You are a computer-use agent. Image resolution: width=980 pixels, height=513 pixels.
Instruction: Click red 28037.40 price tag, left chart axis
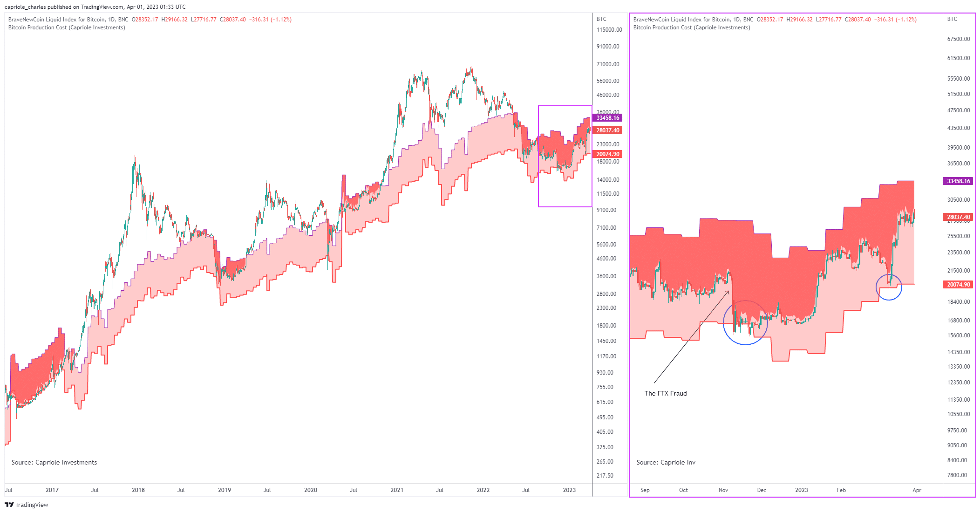pyautogui.click(x=607, y=130)
